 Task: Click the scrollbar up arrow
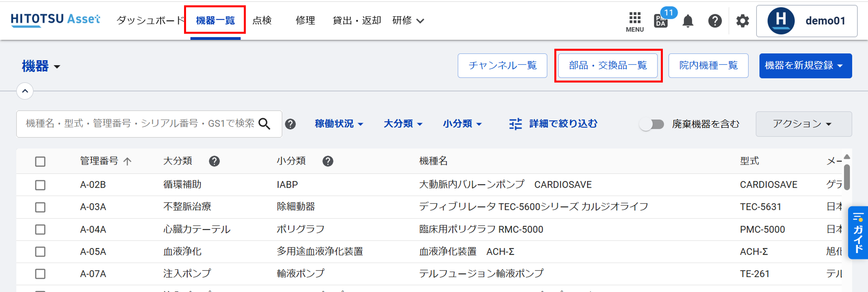(847, 157)
